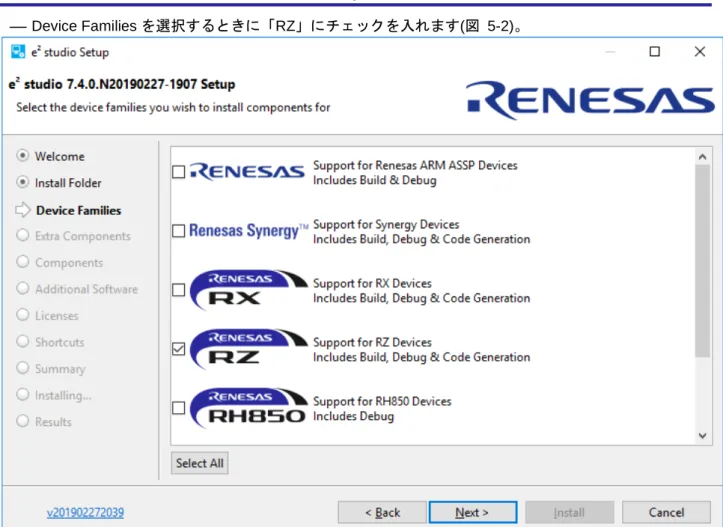
Task: Click the e² studio Setup title icon
Action: click(x=18, y=52)
